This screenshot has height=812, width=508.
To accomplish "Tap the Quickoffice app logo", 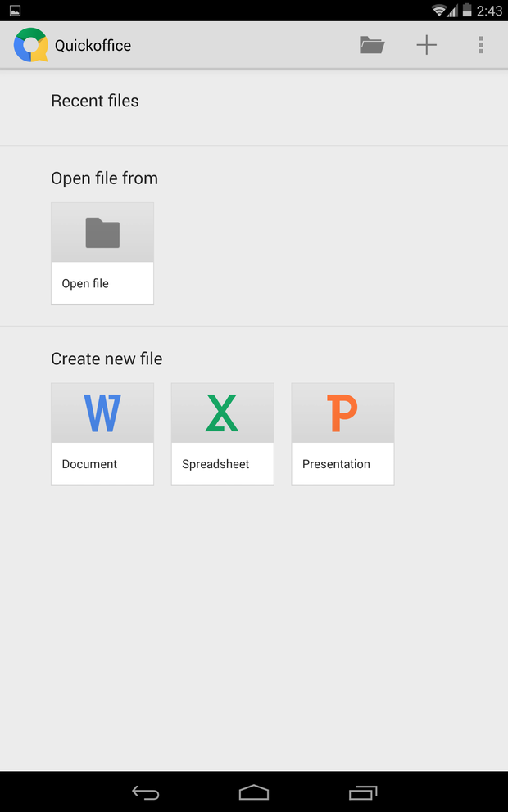I will 31,45.
